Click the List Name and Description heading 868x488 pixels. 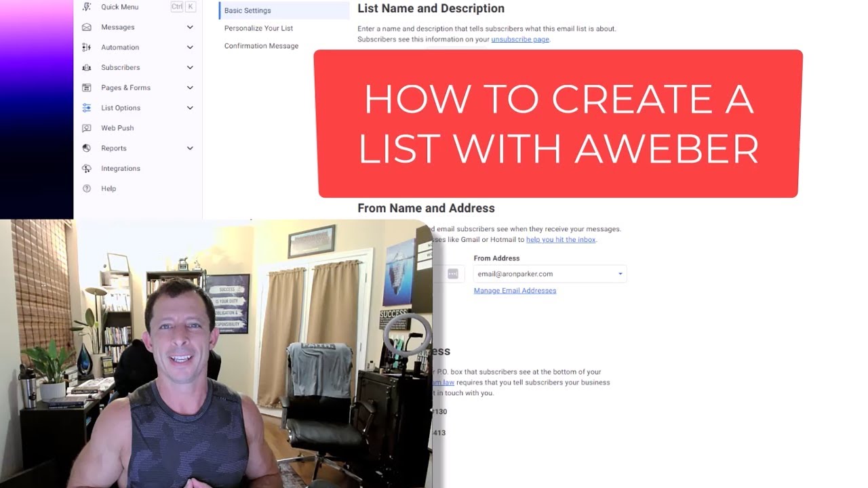431,9
